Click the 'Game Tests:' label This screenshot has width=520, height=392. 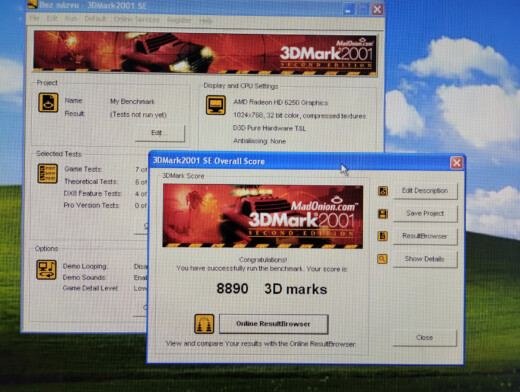[x=83, y=169]
